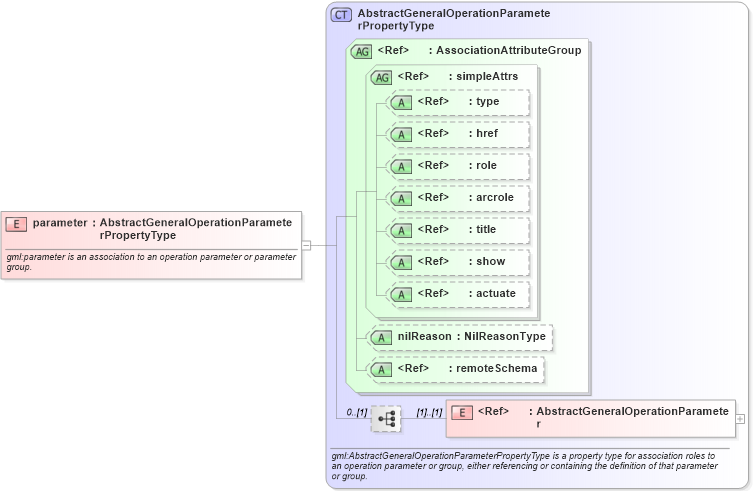Click the A icon for remoteSchema attribute
753x491 pixels.
point(381,369)
